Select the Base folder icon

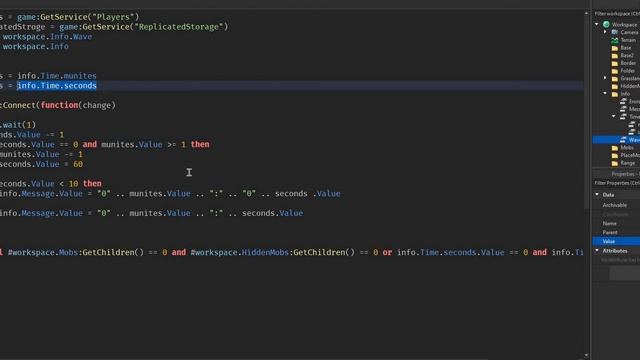tap(615, 48)
